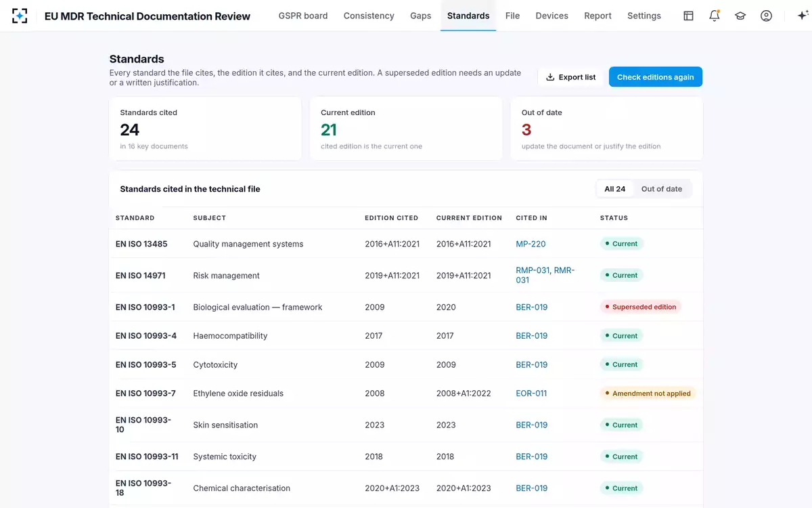This screenshot has height=508, width=812.
Task: Open the EOR-011 document link
Action: tap(531, 394)
